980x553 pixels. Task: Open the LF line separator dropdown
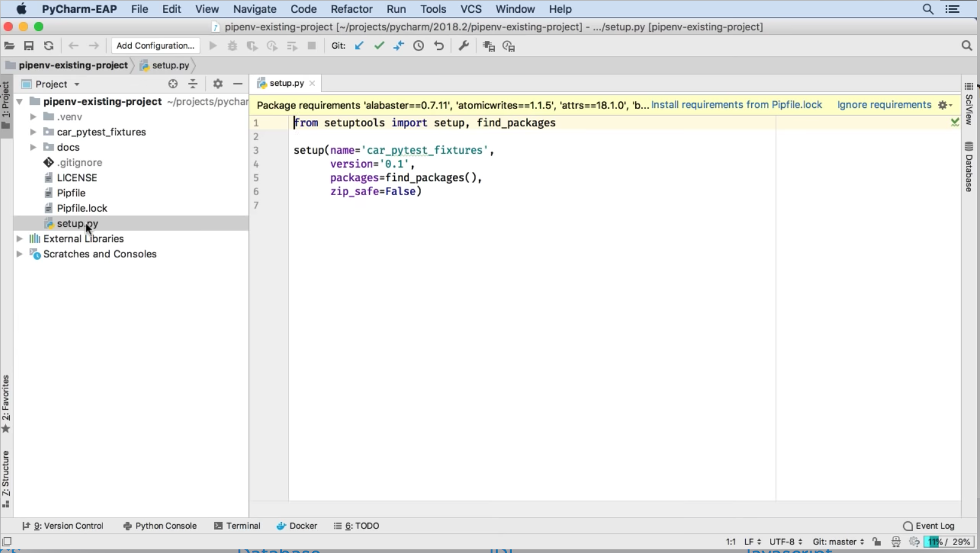(x=752, y=541)
